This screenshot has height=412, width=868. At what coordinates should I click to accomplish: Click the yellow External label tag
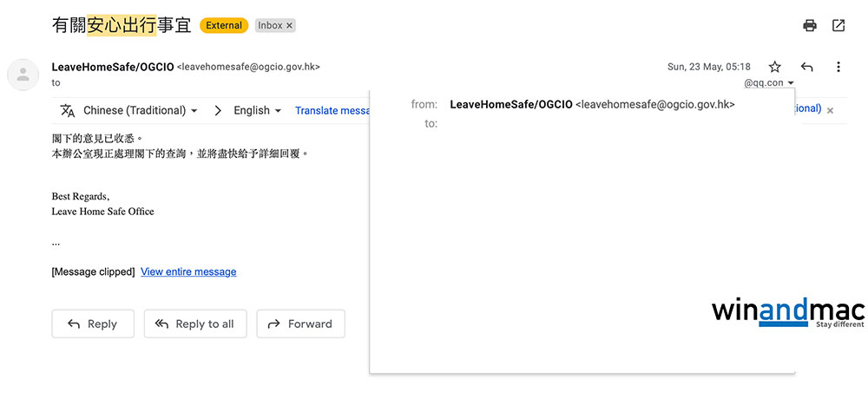224,25
